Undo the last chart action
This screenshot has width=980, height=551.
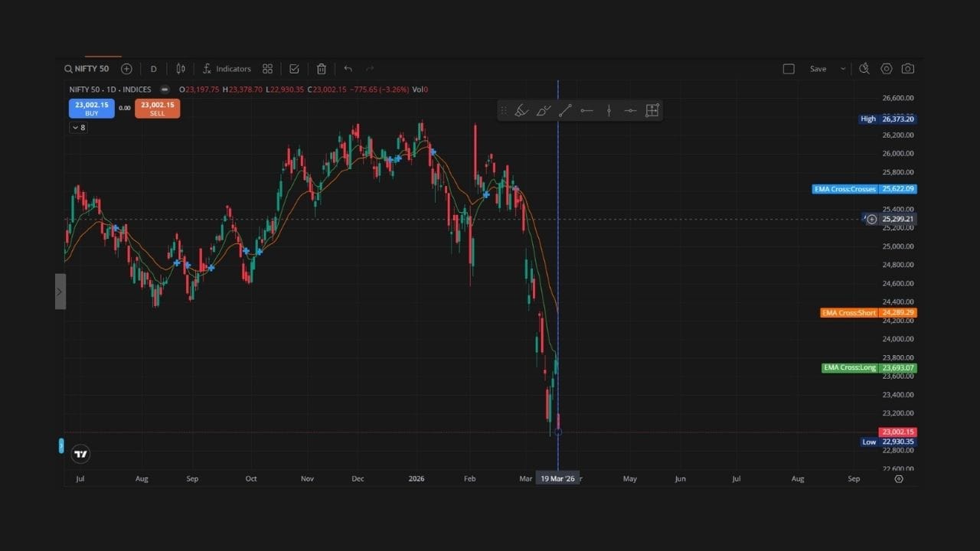348,69
